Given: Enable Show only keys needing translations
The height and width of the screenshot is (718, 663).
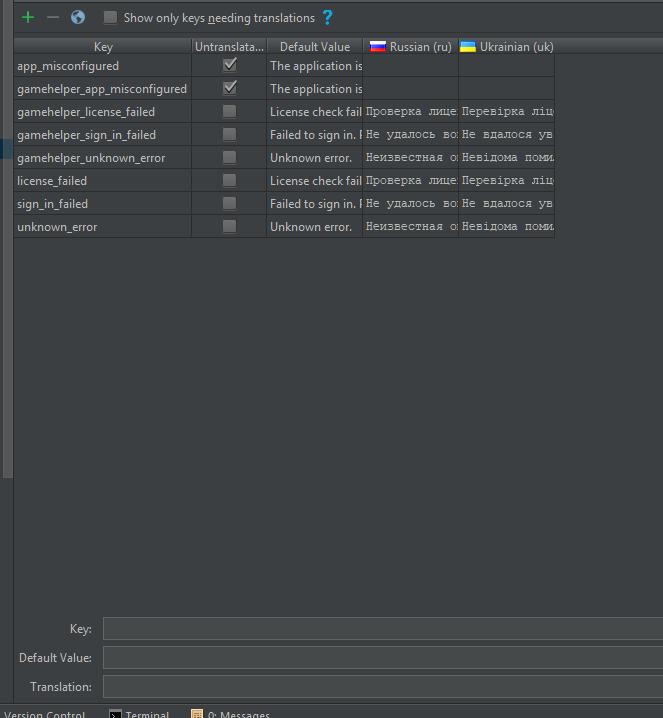Looking at the screenshot, I should point(110,18).
